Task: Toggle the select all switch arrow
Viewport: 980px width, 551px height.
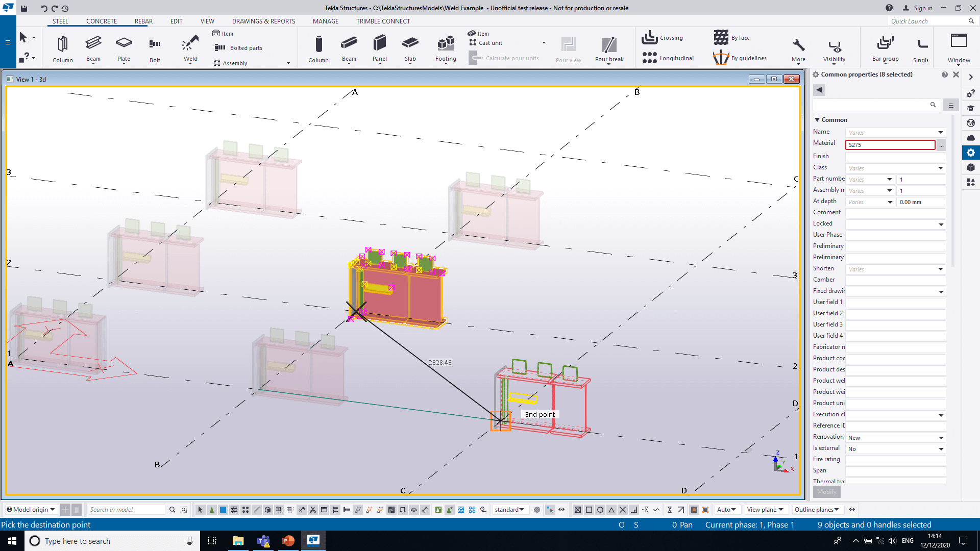Action: pos(200,510)
